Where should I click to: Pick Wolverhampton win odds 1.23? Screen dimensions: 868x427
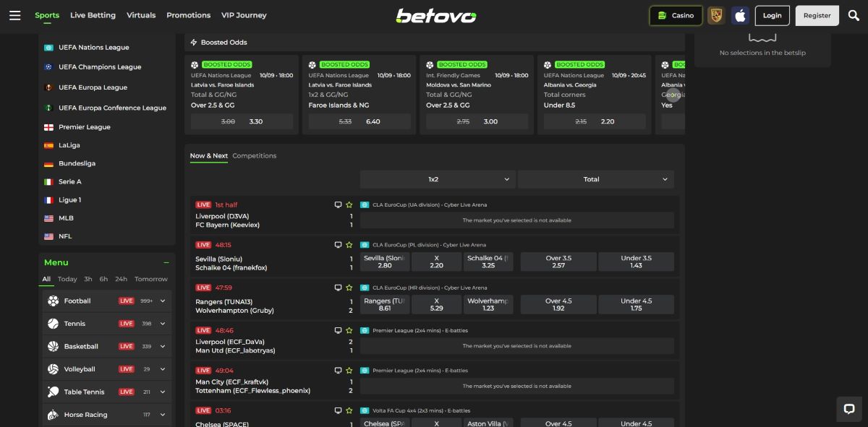[x=488, y=304]
